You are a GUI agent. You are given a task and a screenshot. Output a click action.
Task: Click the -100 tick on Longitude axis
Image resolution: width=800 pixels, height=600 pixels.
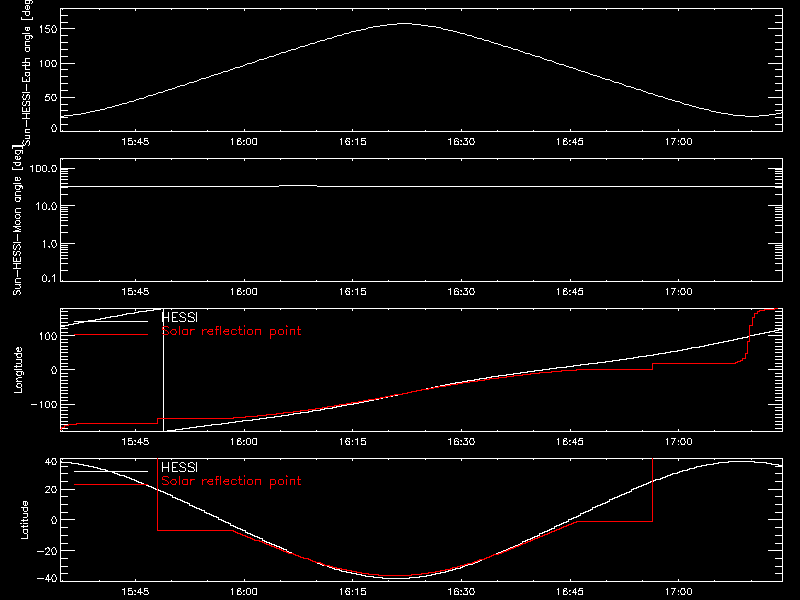(x=44, y=405)
